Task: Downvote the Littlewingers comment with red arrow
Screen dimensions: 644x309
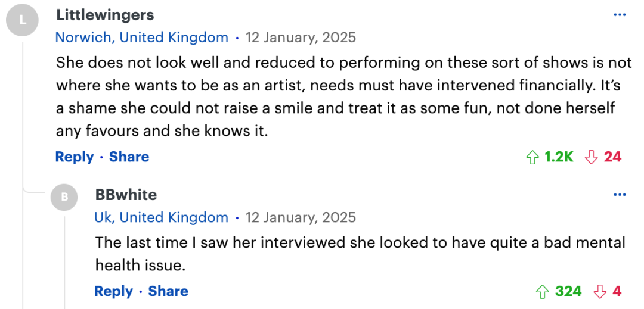Action: (591, 157)
